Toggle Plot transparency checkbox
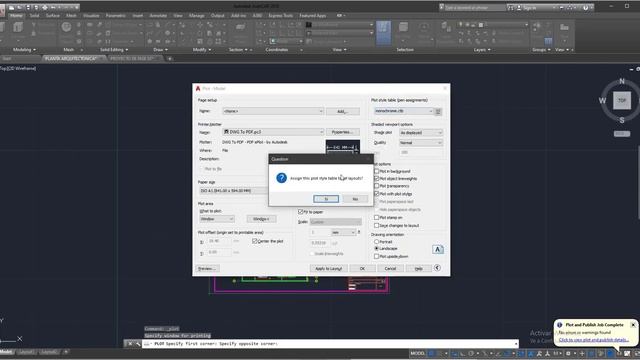 coord(377,186)
